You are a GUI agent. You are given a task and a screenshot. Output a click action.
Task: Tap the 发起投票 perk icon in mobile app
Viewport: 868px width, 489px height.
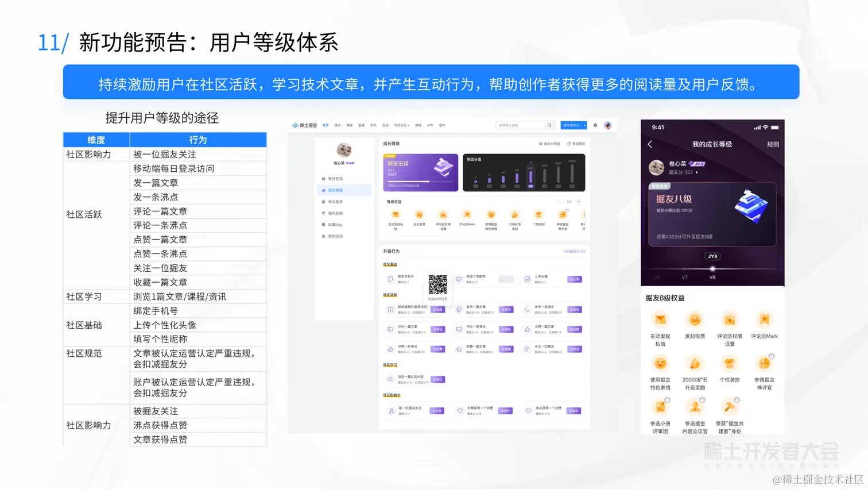pyautogui.click(x=695, y=319)
